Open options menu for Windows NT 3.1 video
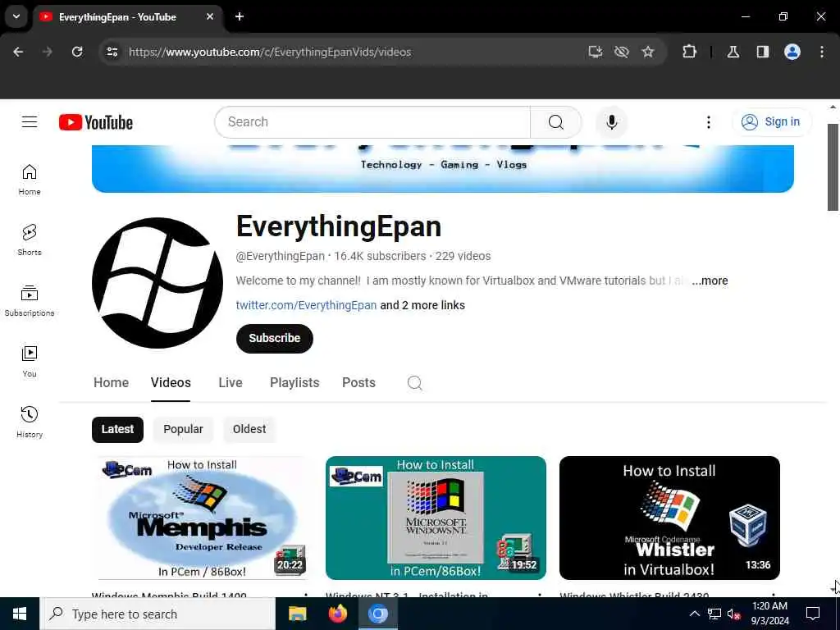Screen dimensions: 840x630 click(540, 594)
